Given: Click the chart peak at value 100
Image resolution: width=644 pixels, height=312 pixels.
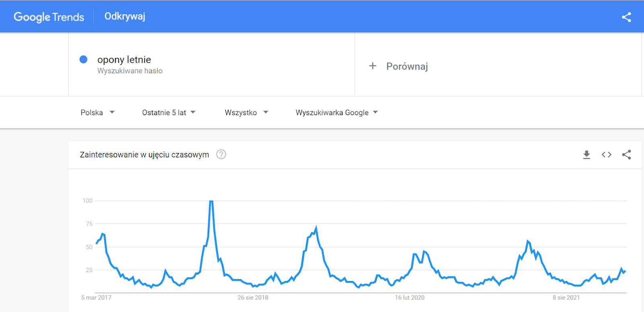Looking at the screenshot, I should (x=211, y=201).
